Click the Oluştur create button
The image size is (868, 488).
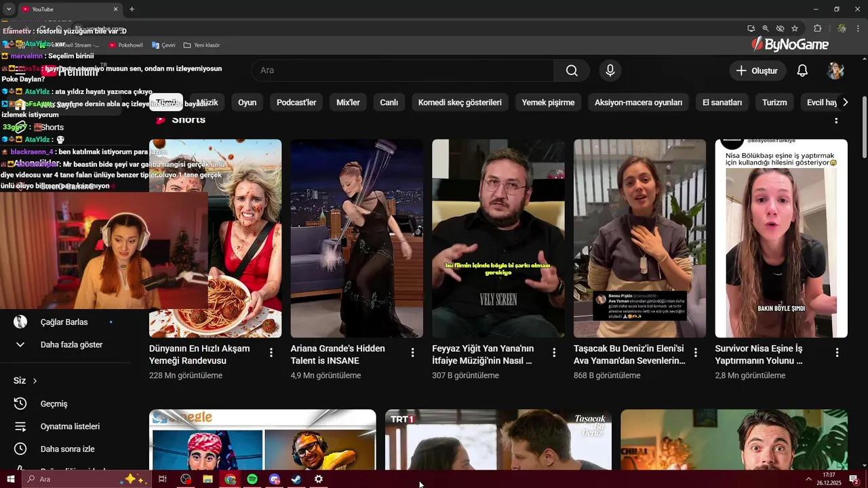click(x=757, y=70)
